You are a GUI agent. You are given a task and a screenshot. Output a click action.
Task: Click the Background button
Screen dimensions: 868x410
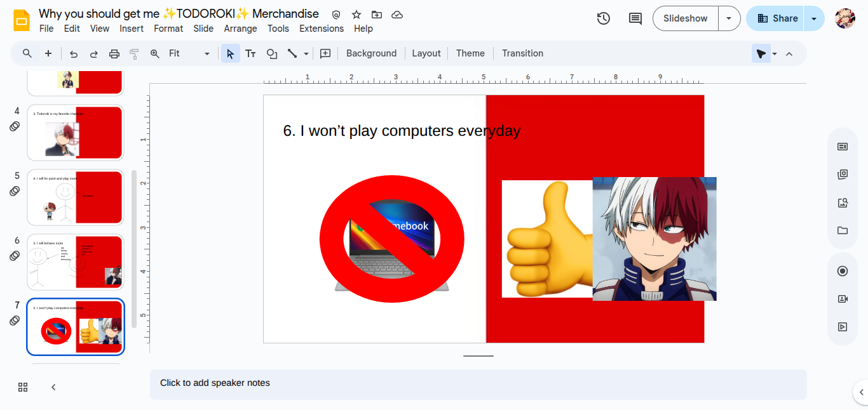click(371, 53)
